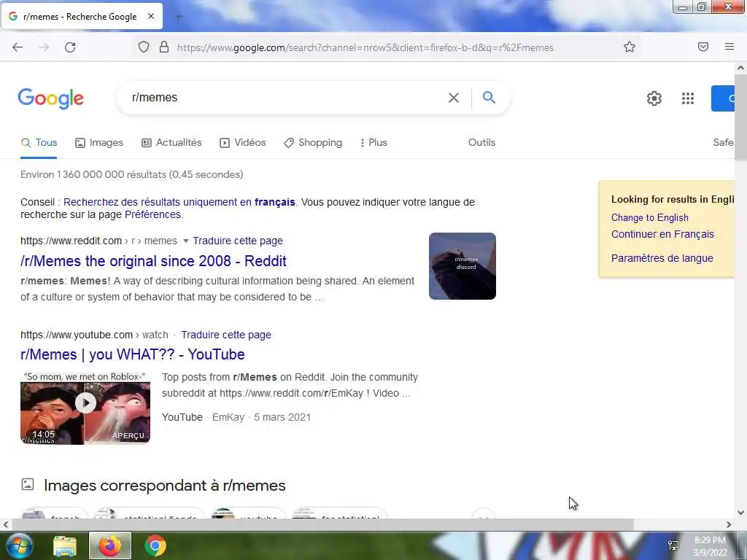Choose Continuer en Français
Screen dimensions: 747x560
[x=662, y=234]
